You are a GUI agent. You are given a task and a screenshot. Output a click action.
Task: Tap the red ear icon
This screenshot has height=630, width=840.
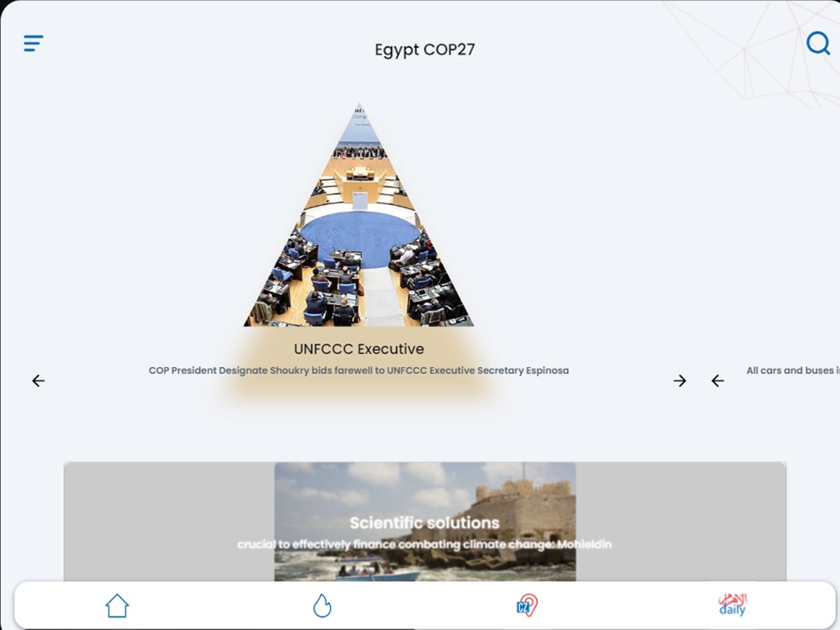528,606
